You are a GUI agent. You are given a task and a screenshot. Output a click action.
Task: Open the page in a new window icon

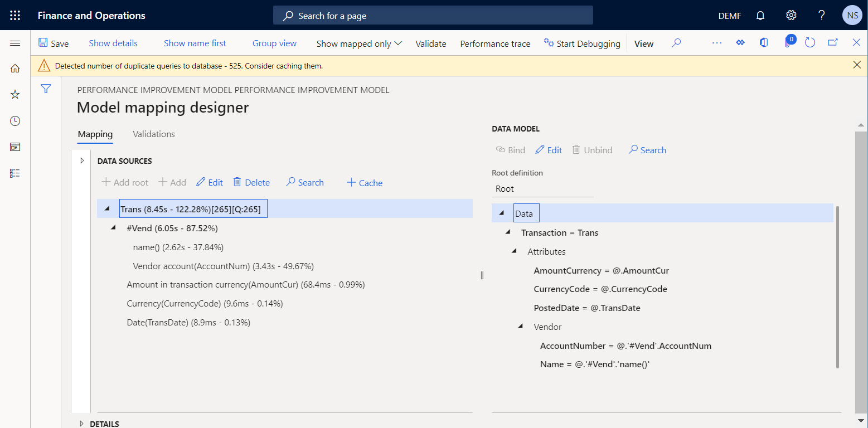click(832, 42)
